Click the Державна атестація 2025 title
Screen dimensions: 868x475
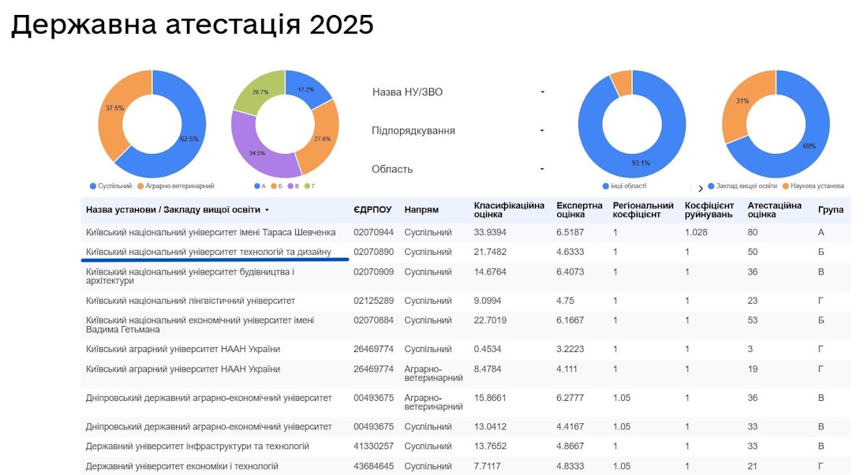[x=192, y=25]
